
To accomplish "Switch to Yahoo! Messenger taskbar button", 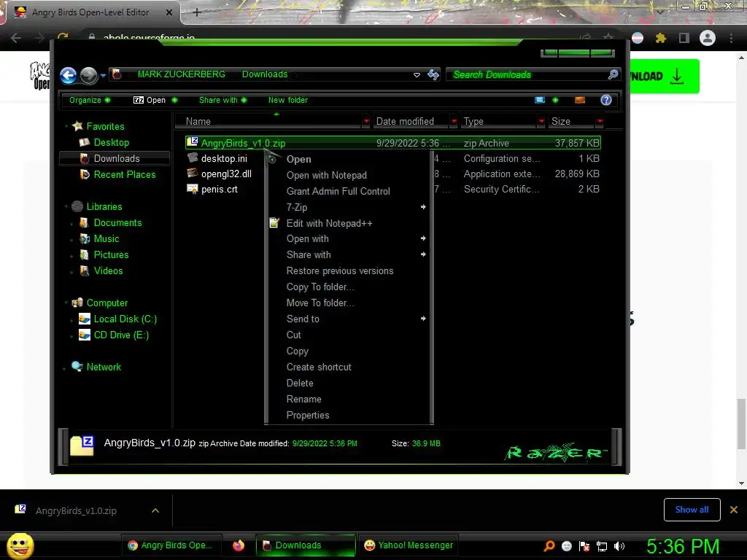I will 409,545.
